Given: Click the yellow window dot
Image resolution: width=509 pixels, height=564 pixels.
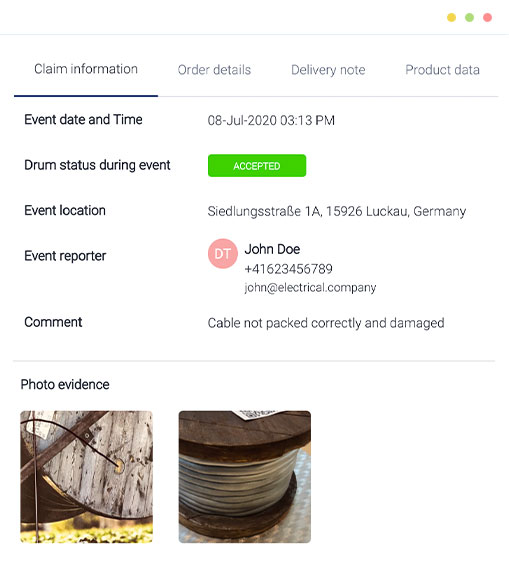Looking at the screenshot, I should (x=451, y=17).
